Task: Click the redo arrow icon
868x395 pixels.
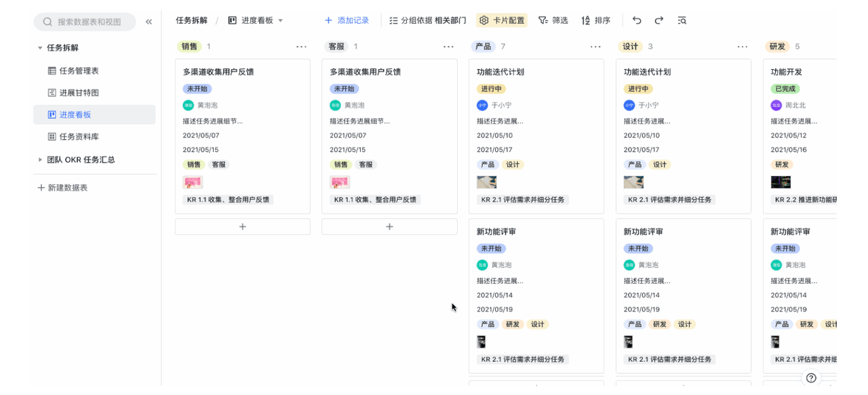Action: (658, 20)
